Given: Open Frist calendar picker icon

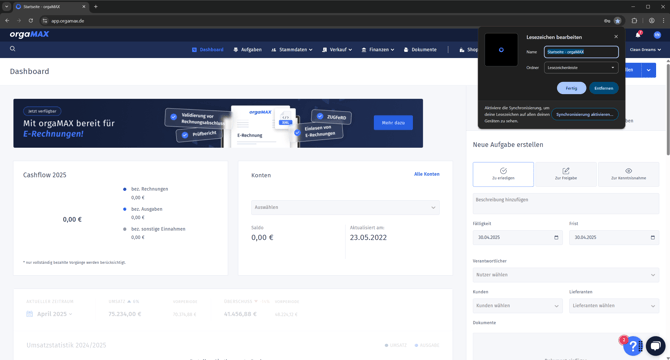Looking at the screenshot, I should click(x=652, y=237).
